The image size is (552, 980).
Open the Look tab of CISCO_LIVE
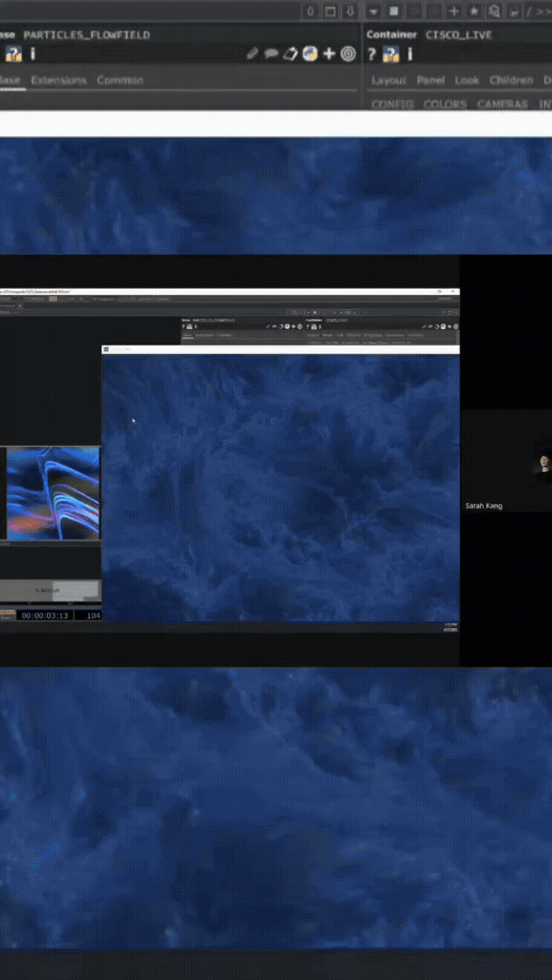click(467, 81)
